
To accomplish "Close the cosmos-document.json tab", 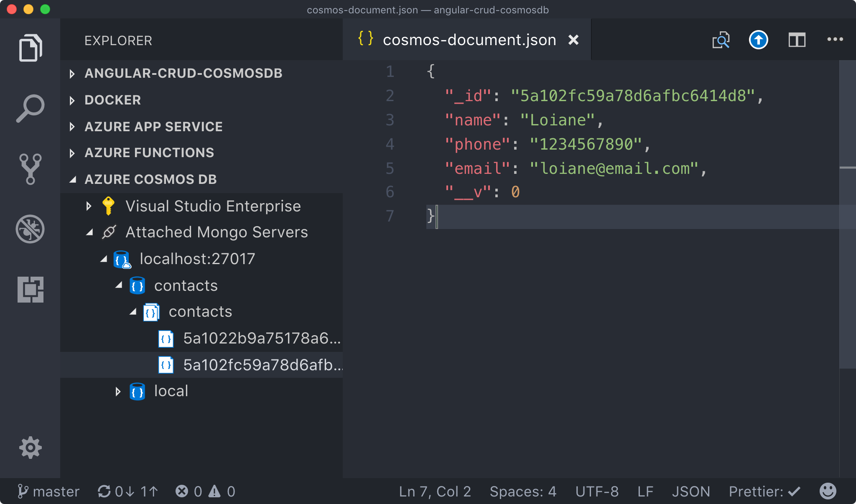I will click(x=573, y=40).
